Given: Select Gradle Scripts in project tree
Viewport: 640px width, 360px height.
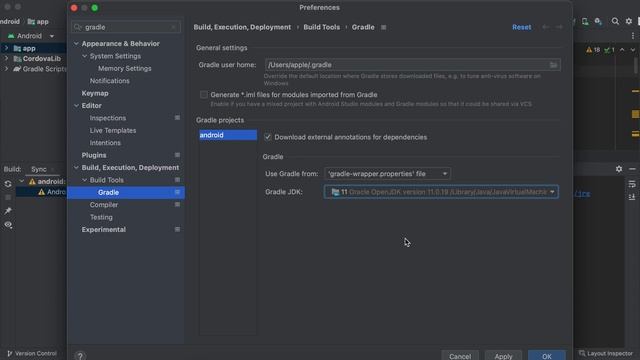Looking at the screenshot, I should (44, 69).
